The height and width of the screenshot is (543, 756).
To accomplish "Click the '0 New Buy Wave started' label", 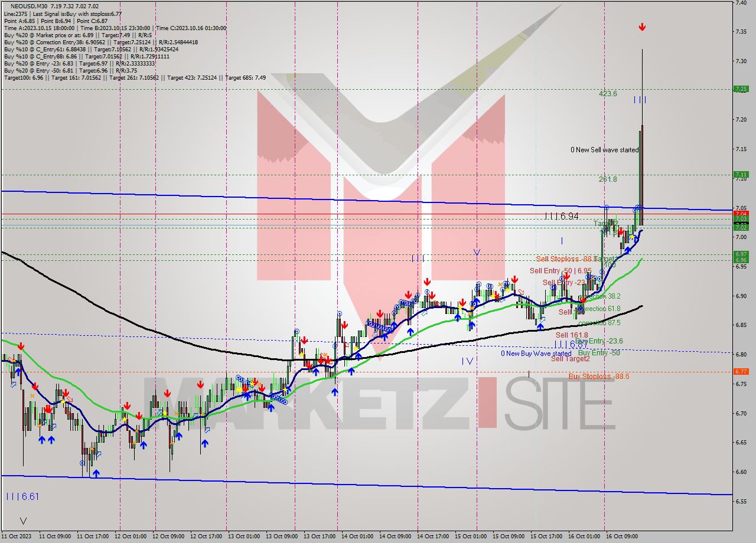I will (536, 354).
